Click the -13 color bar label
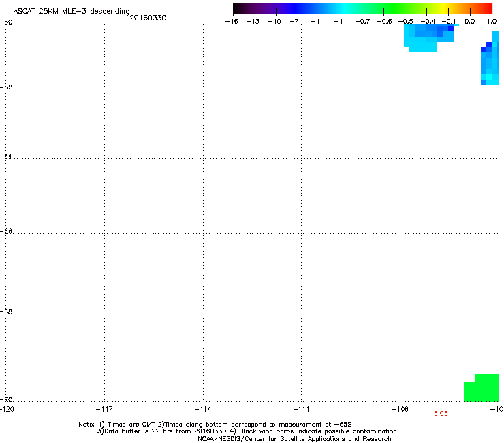 (x=253, y=22)
